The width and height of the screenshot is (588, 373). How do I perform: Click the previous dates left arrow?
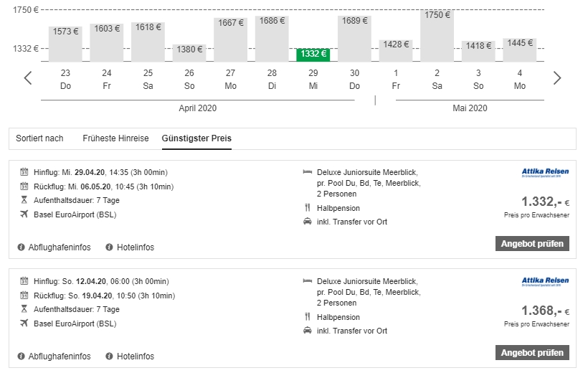tap(28, 78)
